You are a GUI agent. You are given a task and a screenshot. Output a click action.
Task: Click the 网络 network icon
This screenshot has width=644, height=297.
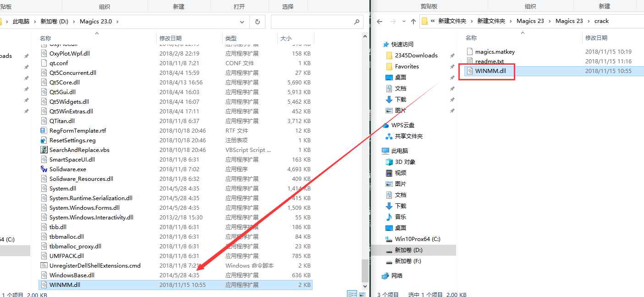tap(386, 275)
